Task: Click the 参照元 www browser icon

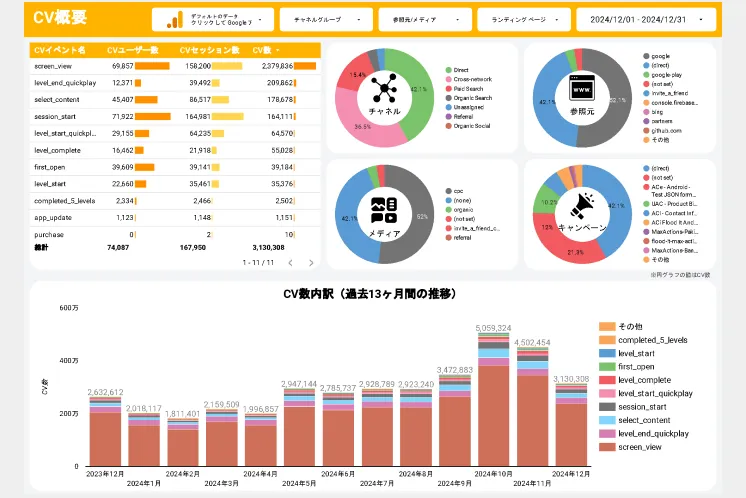Action: click(582, 91)
